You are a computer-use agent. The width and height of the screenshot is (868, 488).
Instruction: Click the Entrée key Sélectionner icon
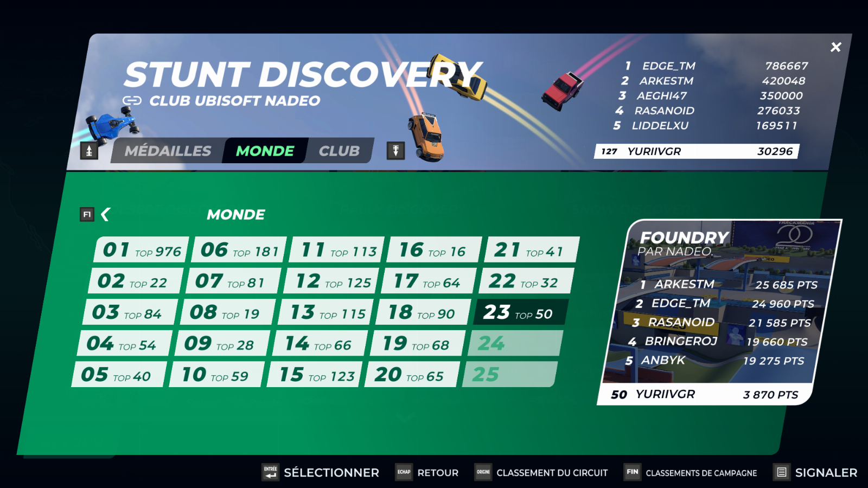pyautogui.click(x=270, y=472)
